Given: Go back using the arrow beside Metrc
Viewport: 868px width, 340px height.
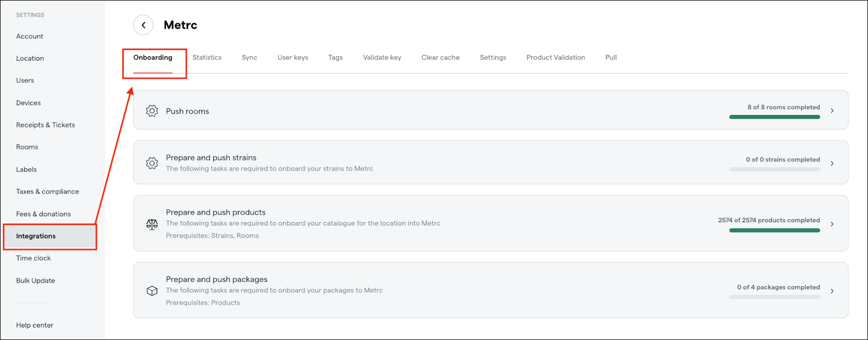Looking at the screenshot, I should pyautogui.click(x=143, y=25).
